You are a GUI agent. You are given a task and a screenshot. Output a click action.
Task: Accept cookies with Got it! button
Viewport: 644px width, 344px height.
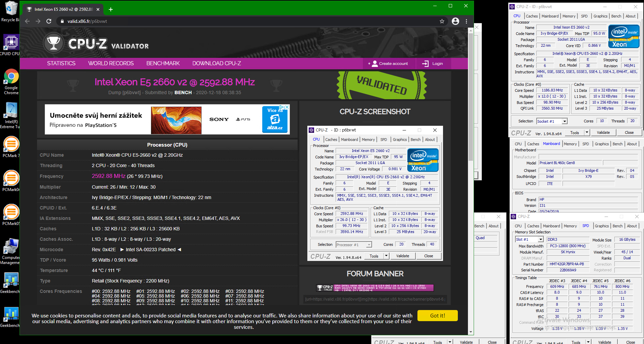[x=437, y=315]
